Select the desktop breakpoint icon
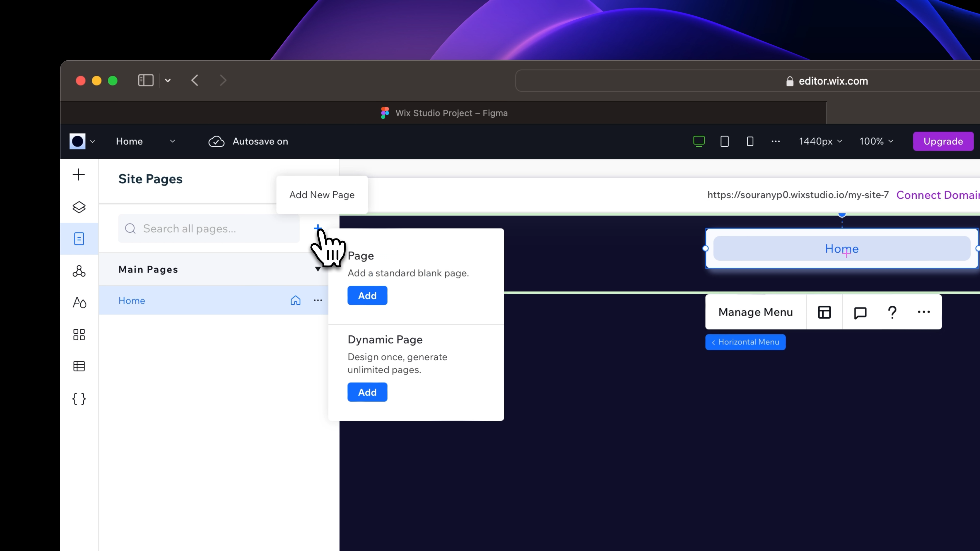This screenshot has height=551, width=980. pyautogui.click(x=699, y=142)
